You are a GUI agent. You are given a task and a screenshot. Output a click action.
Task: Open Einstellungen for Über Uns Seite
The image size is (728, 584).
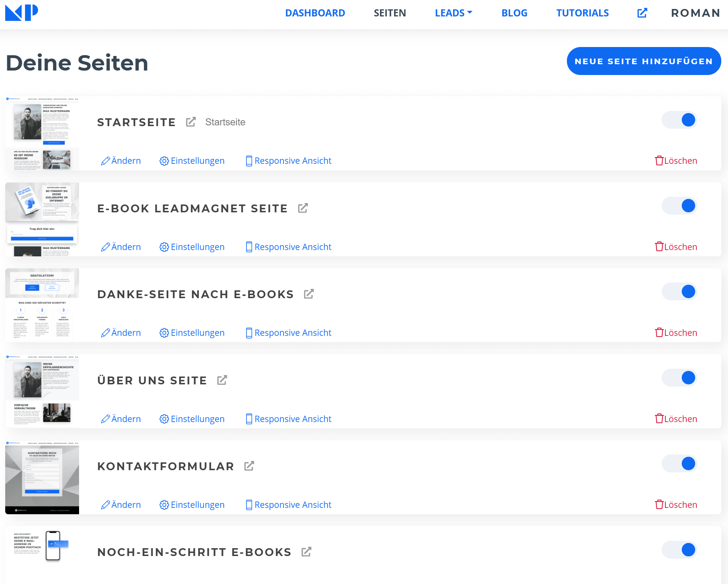(x=192, y=419)
